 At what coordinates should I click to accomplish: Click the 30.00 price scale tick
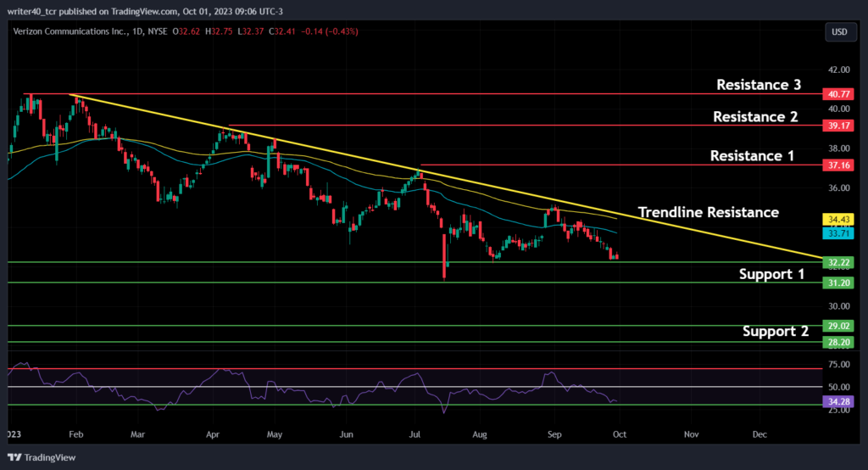point(838,306)
